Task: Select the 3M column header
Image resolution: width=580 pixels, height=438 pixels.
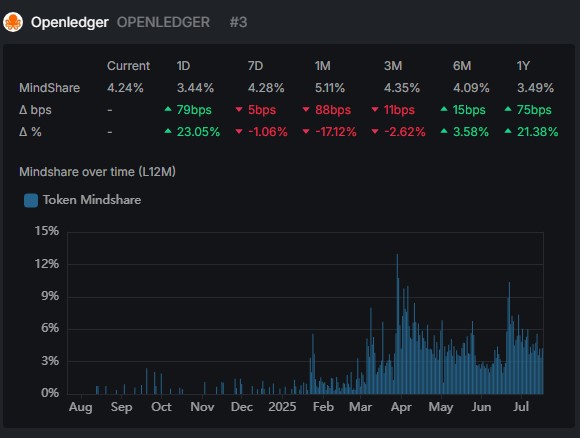Action: point(393,66)
